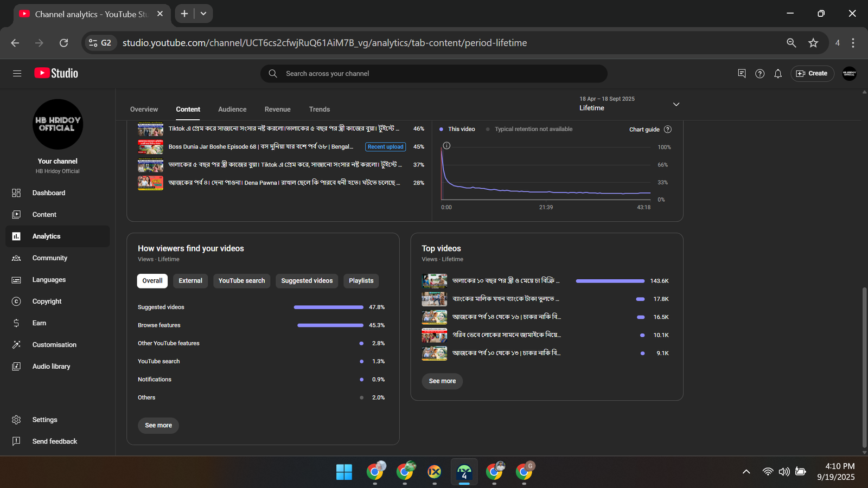Viewport: 868px width, 488px height.
Task: Switch to the Audience tab
Action: point(232,110)
